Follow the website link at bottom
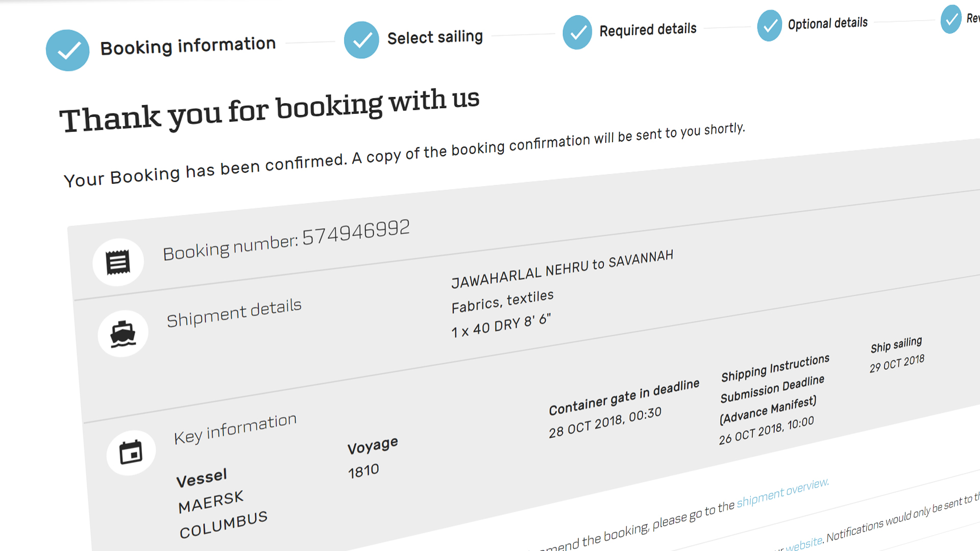This screenshot has height=551, width=980. pos(804,543)
